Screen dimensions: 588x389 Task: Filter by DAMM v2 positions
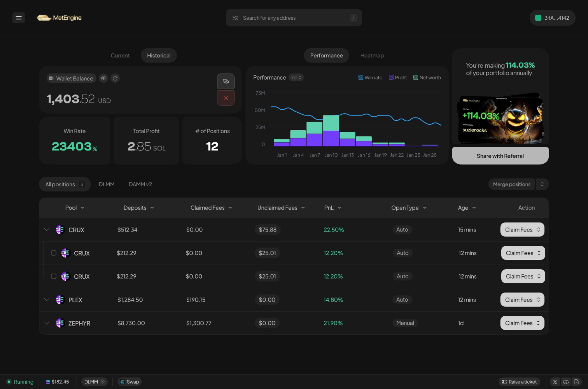(140, 184)
